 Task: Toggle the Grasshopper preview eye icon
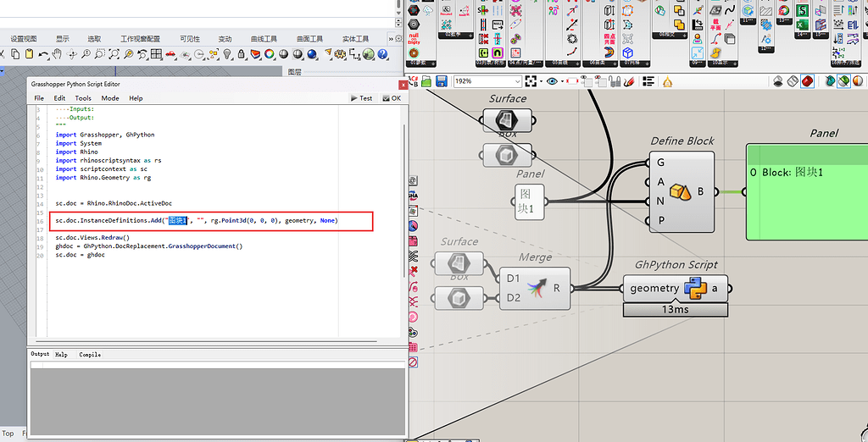(553, 81)
